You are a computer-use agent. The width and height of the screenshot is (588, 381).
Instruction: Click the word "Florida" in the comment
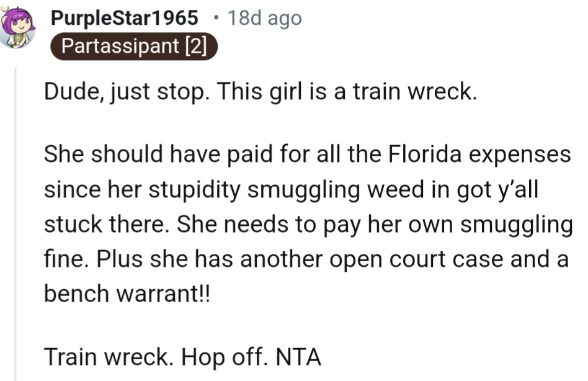coord(424,154)
